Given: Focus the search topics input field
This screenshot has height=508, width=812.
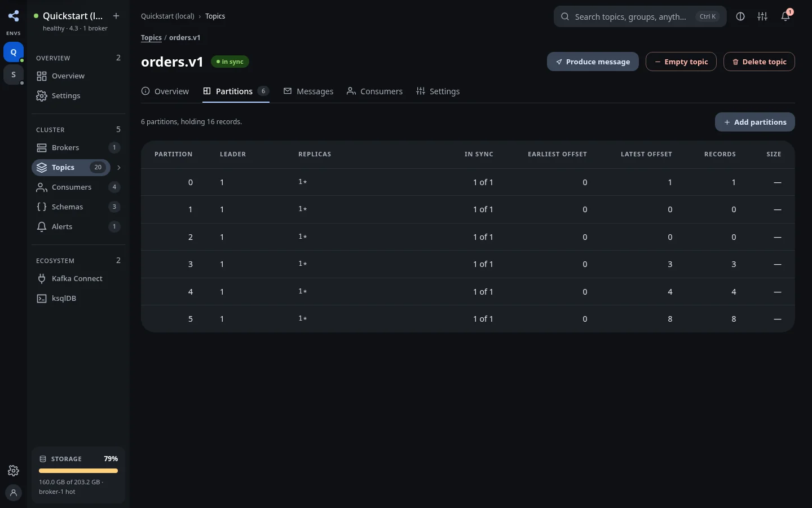Looking at the screenshot, I should coord(640,16).
